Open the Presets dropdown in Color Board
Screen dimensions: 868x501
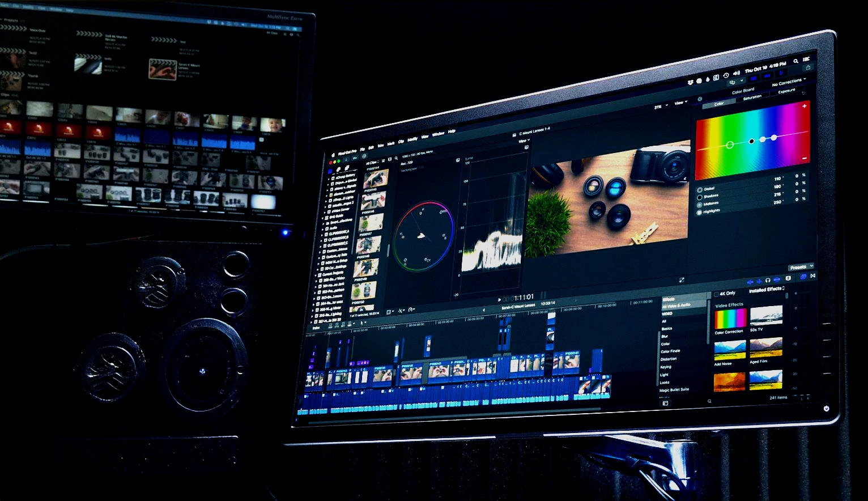pos(801,267)
